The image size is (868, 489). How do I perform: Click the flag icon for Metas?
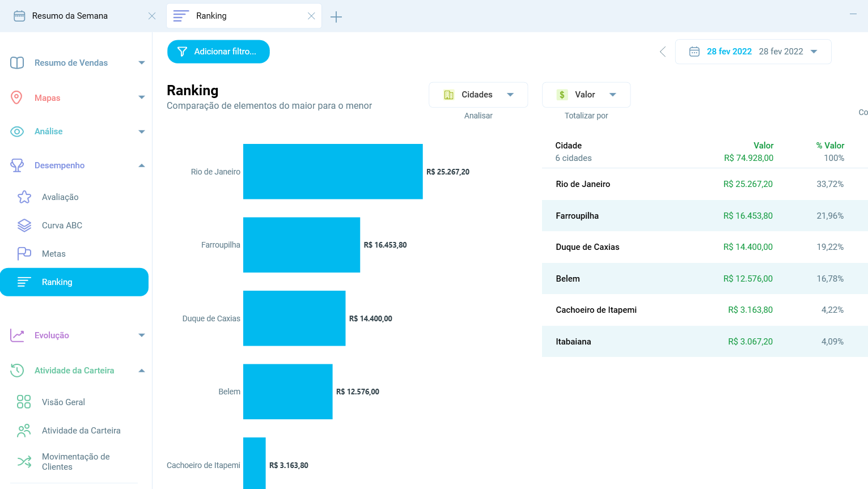pos(24,253)
